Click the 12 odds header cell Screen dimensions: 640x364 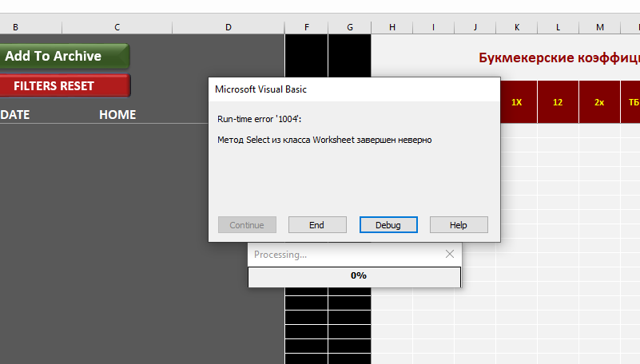558,102
